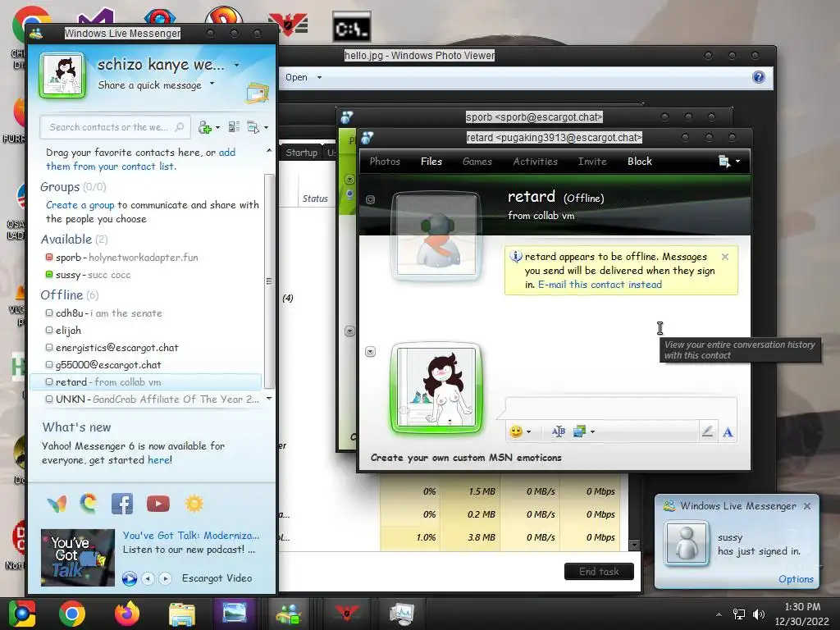Viewport: 840px width, 630px height.
Task: Switch to the Startup tab in Task Manager
Action: (x=301, y=153)
